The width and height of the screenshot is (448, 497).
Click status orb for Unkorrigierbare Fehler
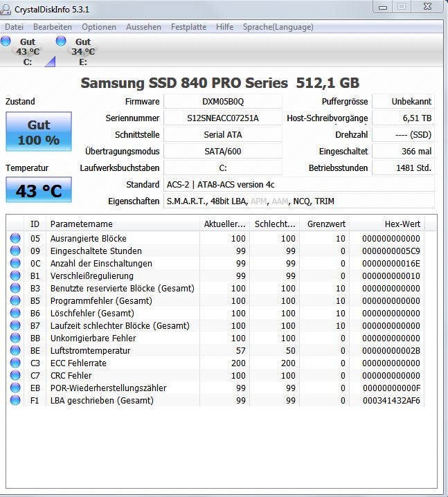point(15,338)
